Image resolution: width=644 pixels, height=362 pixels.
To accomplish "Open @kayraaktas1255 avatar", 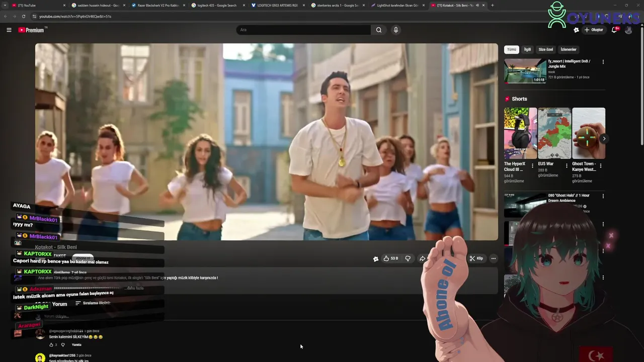I will [x=40, y=357].
